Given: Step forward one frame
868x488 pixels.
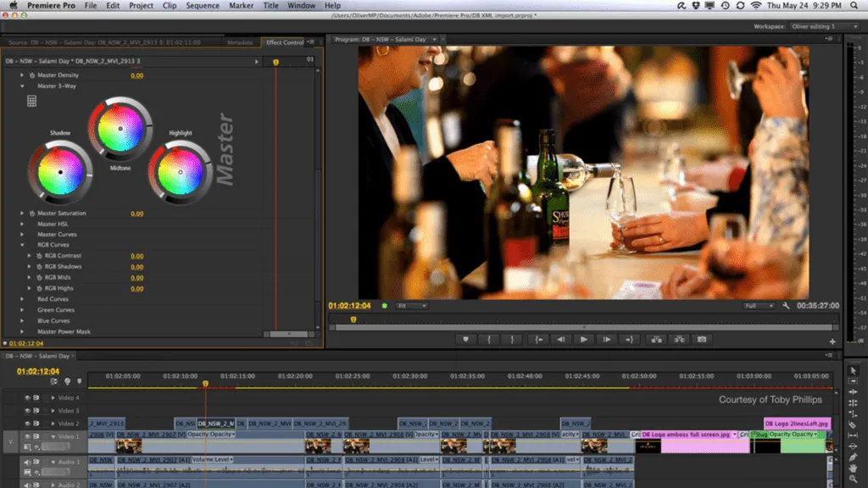Looking at the screenshot, I should click(607, 340).
